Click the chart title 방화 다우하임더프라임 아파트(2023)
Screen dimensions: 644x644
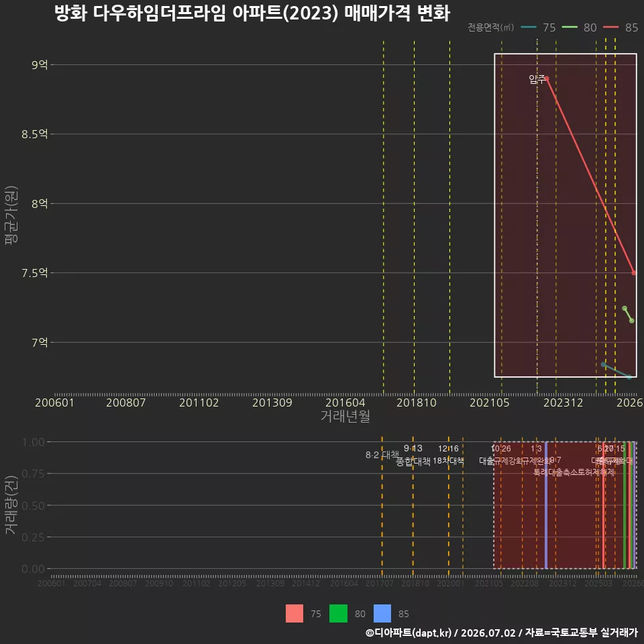(x=197, y=13)
